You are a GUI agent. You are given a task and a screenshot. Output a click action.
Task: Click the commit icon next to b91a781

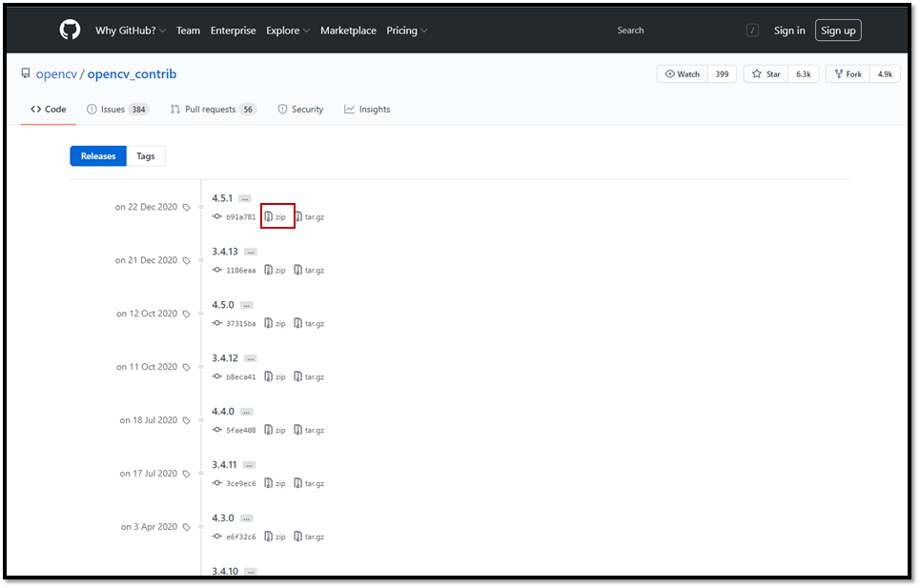click(x=217, y=216)
